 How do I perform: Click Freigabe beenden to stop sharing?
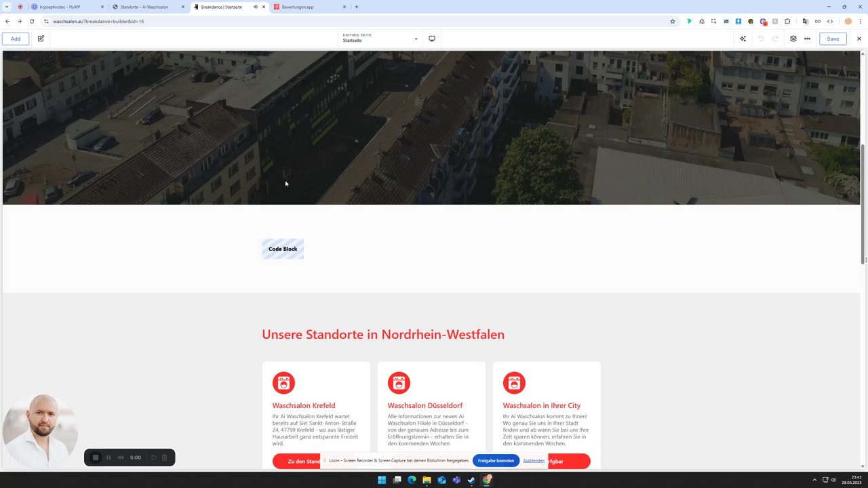coord(496,461)
